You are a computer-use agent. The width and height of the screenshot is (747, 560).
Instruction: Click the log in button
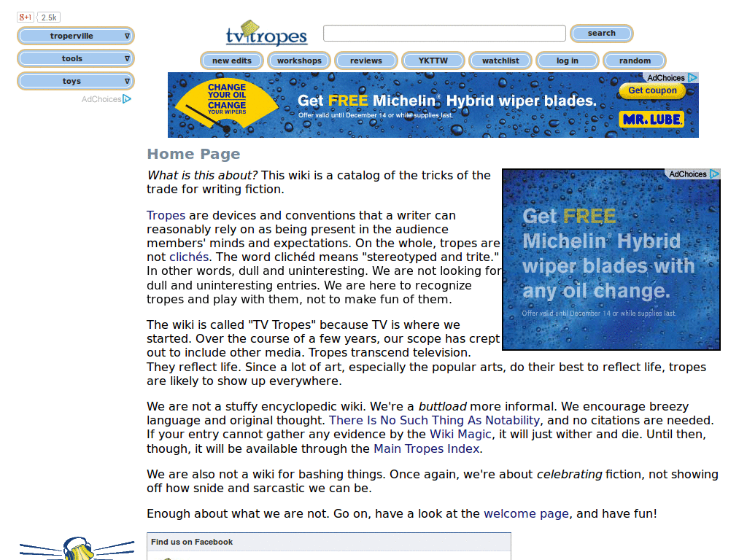[568, 61]
